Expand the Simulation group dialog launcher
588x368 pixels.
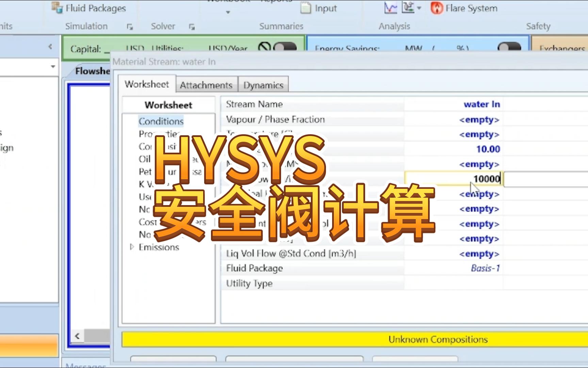coord(130,27)
